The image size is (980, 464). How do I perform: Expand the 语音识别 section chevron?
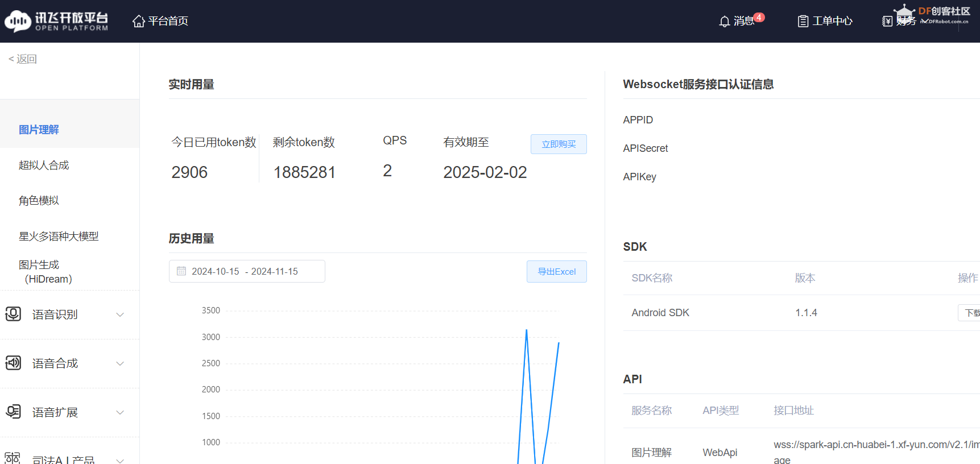120,314
